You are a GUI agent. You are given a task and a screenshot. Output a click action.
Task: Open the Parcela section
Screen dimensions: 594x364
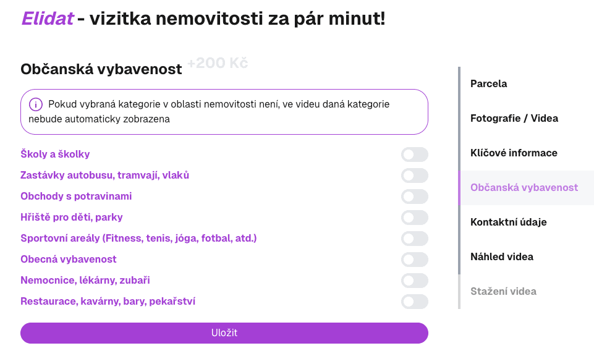488,83
